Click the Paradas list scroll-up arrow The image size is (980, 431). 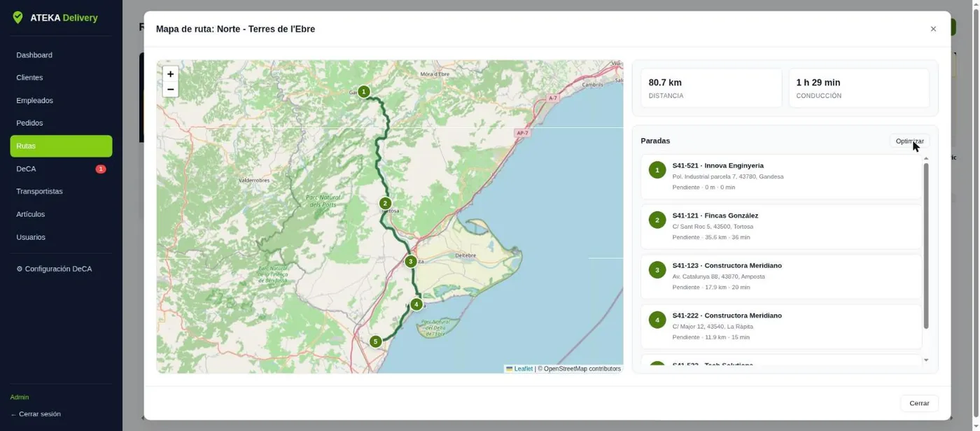[x=926, y=159]
